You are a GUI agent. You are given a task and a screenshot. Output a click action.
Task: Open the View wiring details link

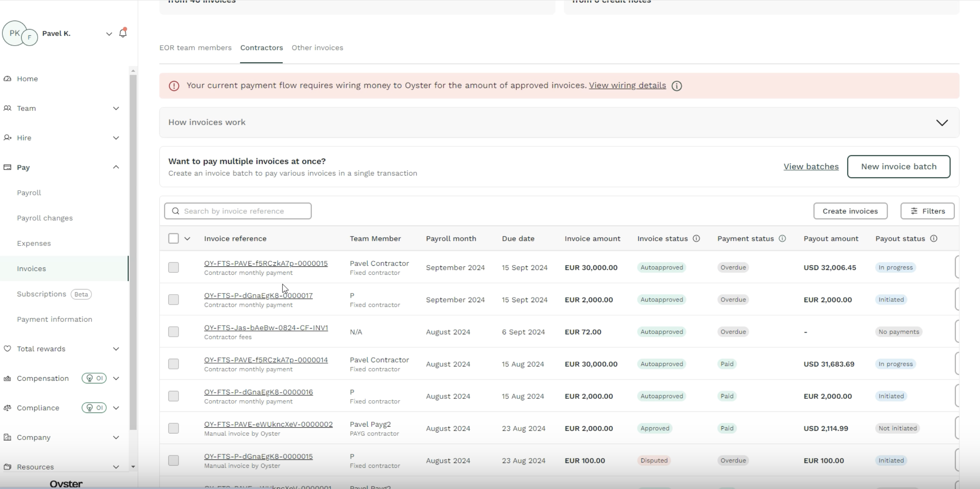pyautogui.click(x=627, y=85)
